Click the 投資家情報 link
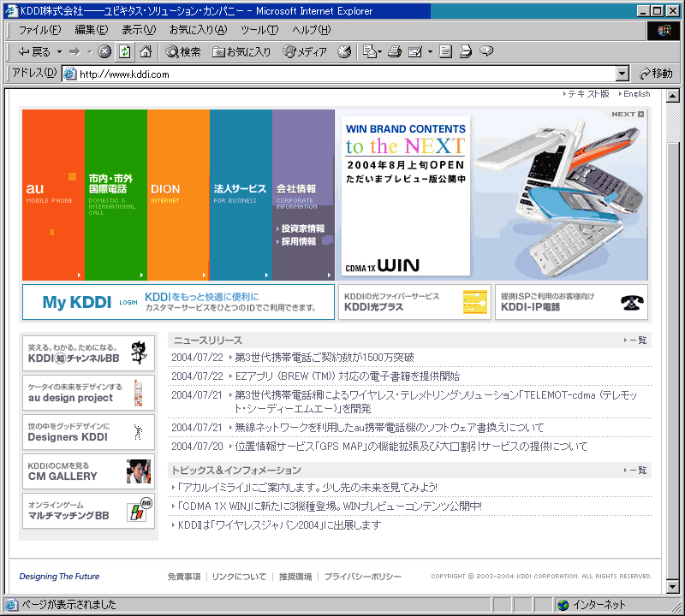685x616 pixels. (x=301, y=228)
